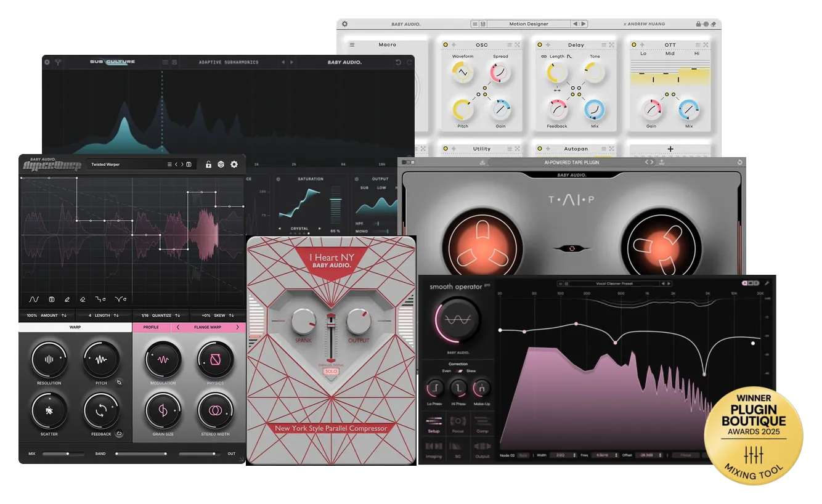
Task: Expand the Delay module with its expand icon
Action: pos(611,45)
